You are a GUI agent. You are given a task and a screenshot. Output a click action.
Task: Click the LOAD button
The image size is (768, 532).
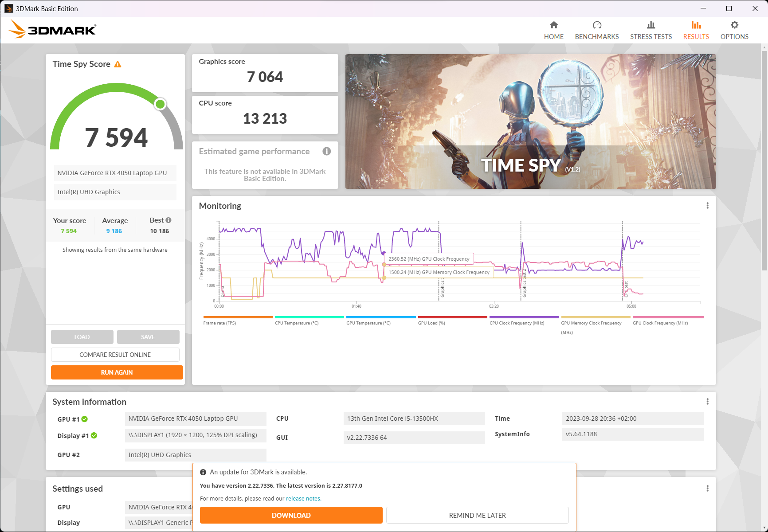point(82,337)
